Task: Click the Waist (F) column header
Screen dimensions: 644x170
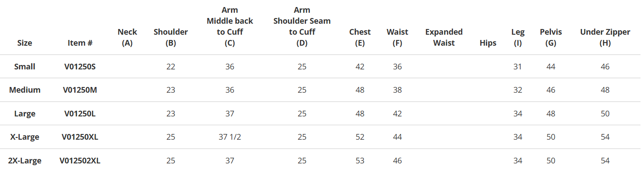Action: [397, 37]
